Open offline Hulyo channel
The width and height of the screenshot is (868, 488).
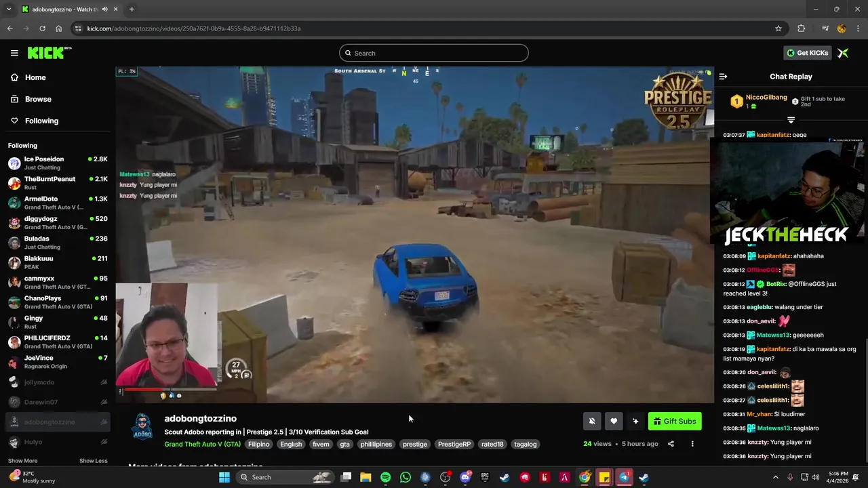point(58,442)
